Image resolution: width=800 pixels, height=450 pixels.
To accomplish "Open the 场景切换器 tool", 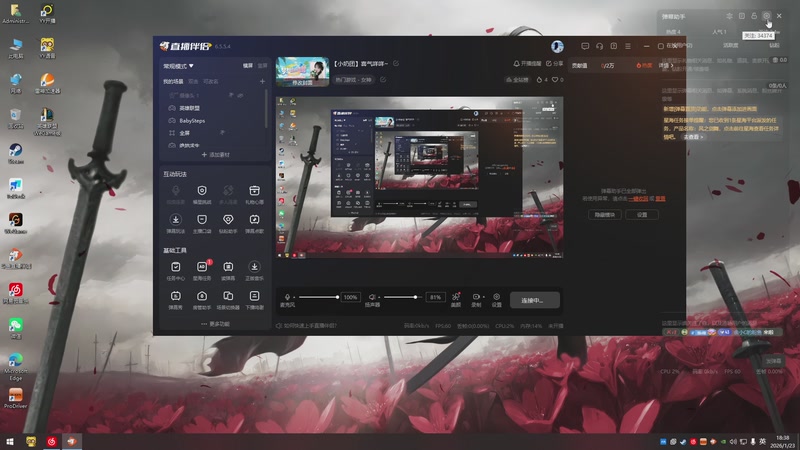I will pyautogui.click(x=228, y=300).
